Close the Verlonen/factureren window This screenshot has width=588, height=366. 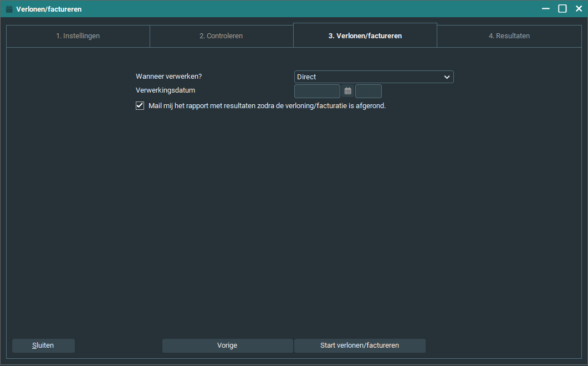(579, 9)
